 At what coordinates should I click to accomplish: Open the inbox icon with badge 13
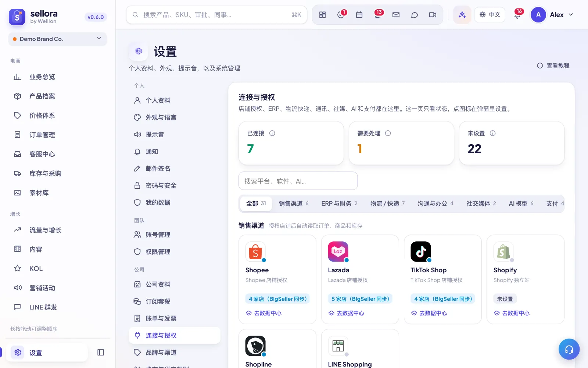378,15
